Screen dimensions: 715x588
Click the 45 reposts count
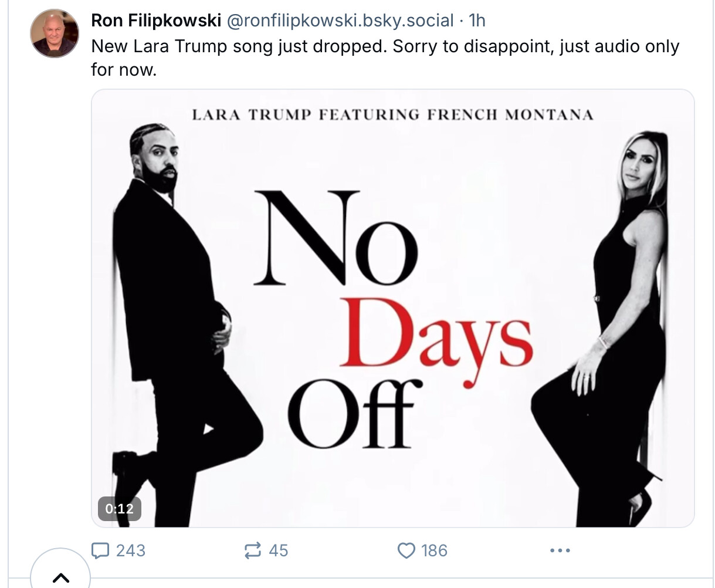pos(279,550)
